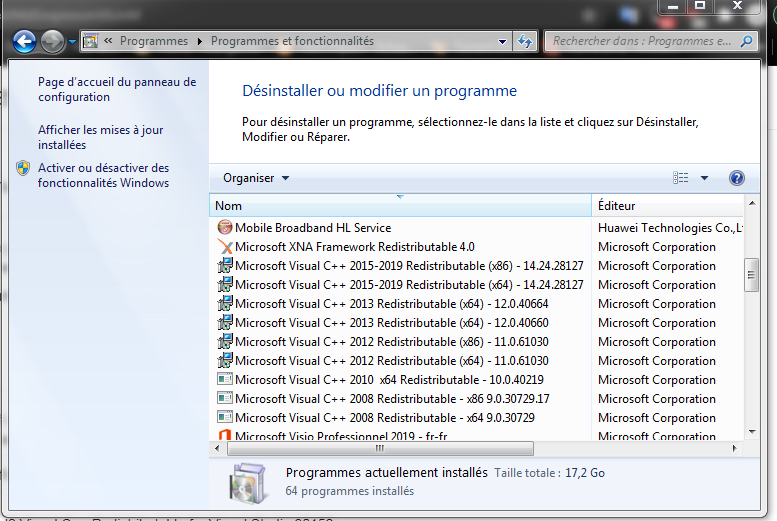The image size is (777, 521).
Task: Click icon of Visual C++ 2010 x64
Action: (225, 379)
